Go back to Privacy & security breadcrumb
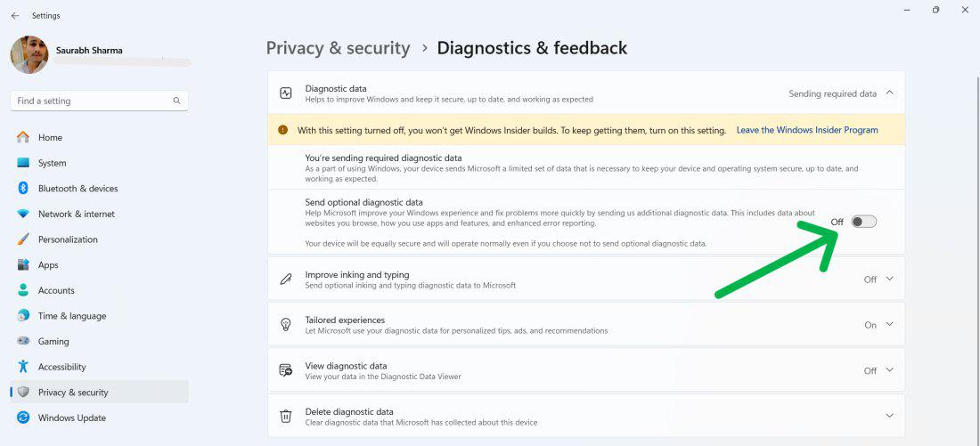The image size is (980, 446). tap(338, 48)
